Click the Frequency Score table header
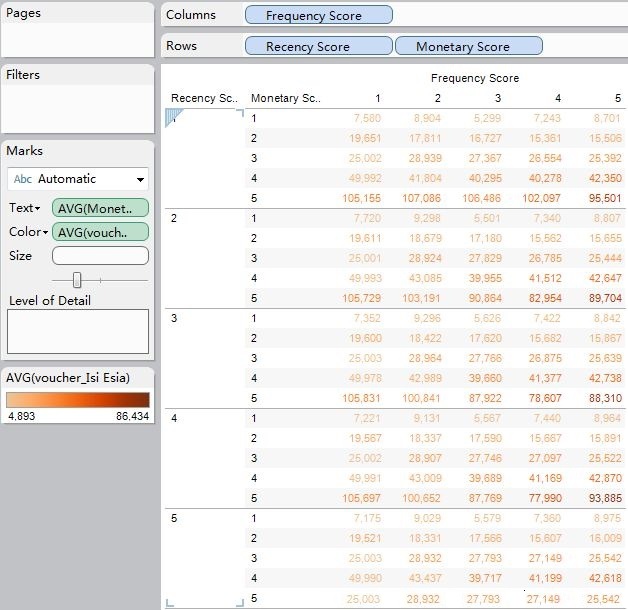 click(475, 78)
